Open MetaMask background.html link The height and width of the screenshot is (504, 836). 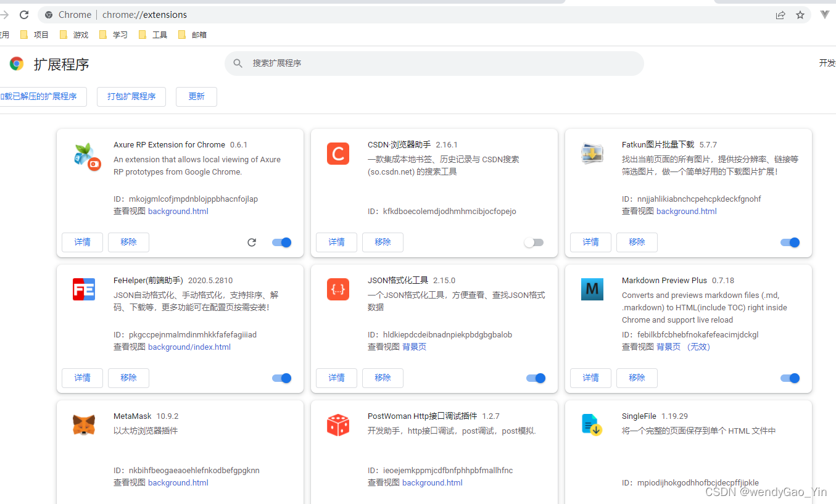(178, 482)
